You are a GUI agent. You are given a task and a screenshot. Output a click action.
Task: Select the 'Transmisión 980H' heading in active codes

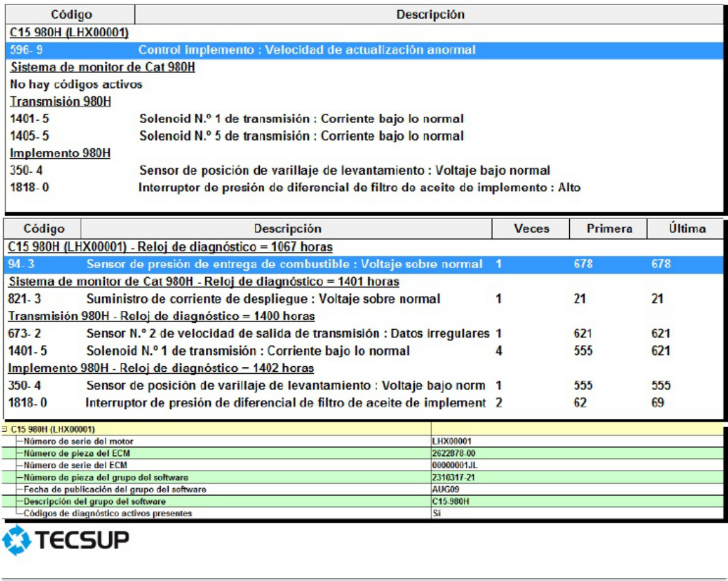click(x=60, y=102)
